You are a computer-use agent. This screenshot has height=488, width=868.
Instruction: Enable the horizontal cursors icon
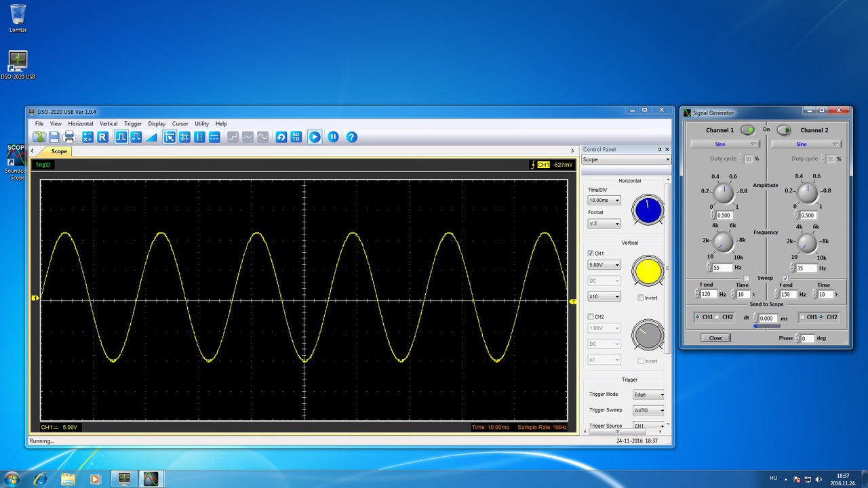[214, 137]
